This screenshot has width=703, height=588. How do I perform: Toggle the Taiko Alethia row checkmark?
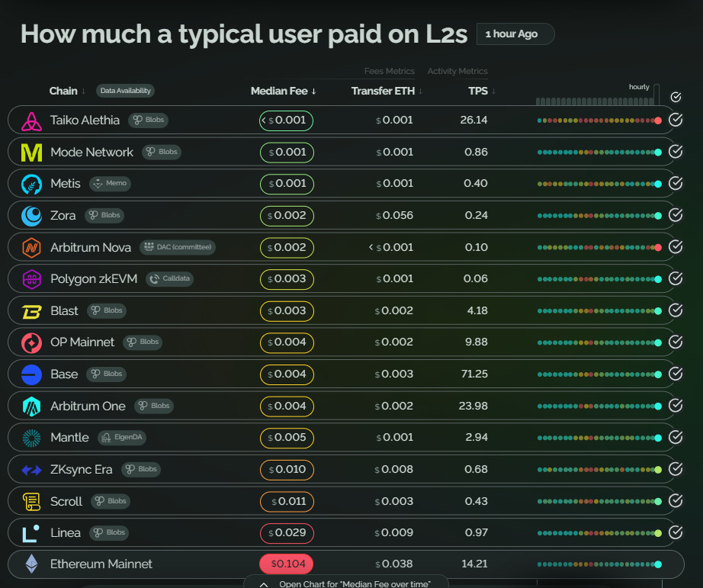click(x=676, y=120)
